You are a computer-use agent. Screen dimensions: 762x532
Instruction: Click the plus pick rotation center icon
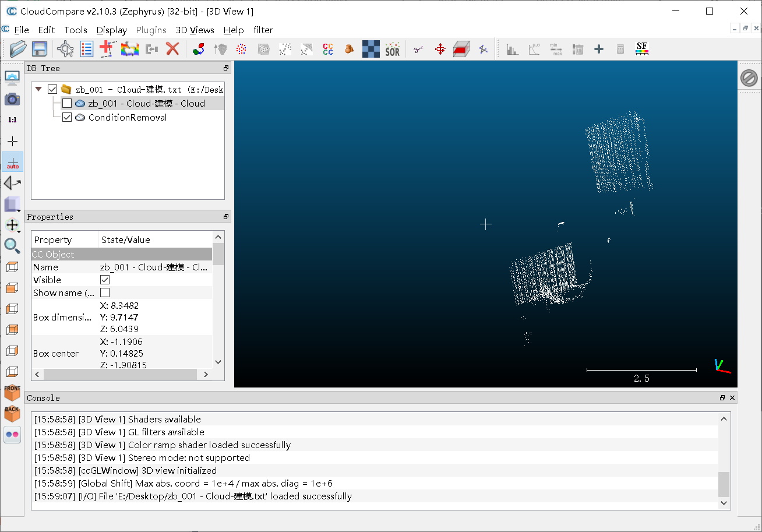(x=12, y=141)
